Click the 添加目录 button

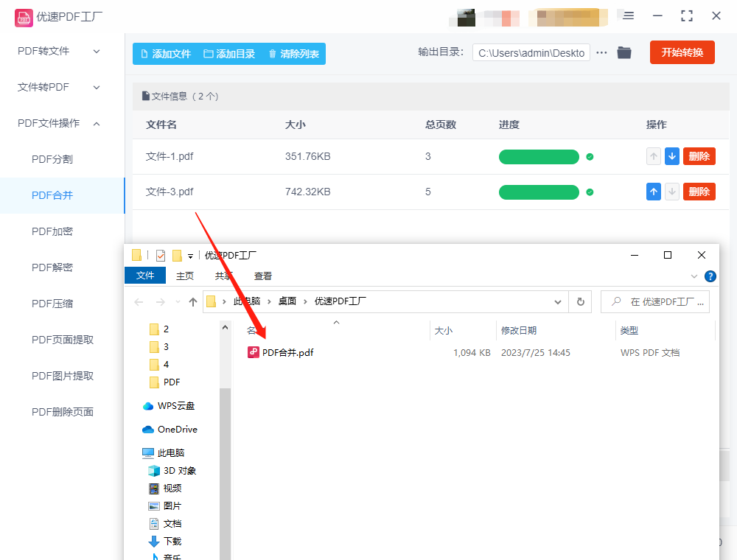229,54
